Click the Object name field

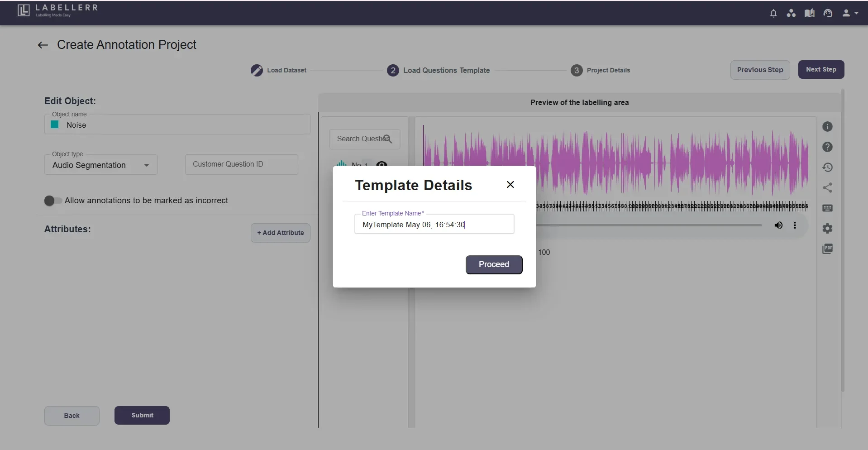(177, 124)
